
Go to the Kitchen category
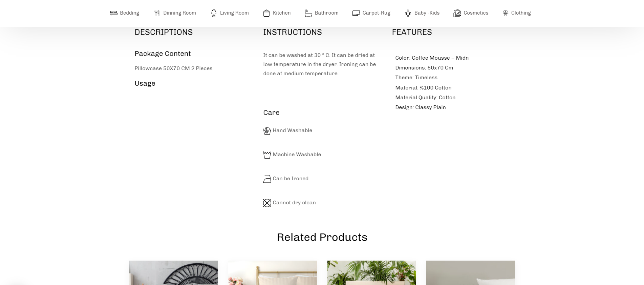point(282,13)
